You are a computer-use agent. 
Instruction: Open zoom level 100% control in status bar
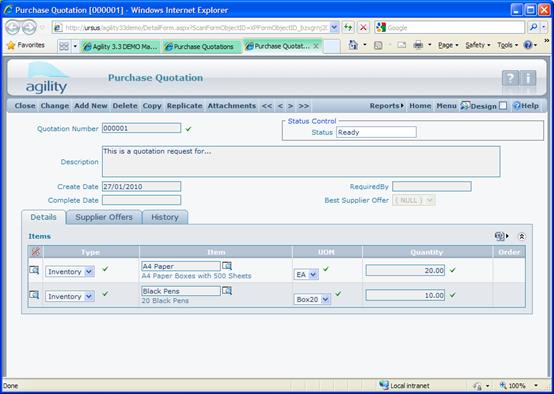[519, 386]
